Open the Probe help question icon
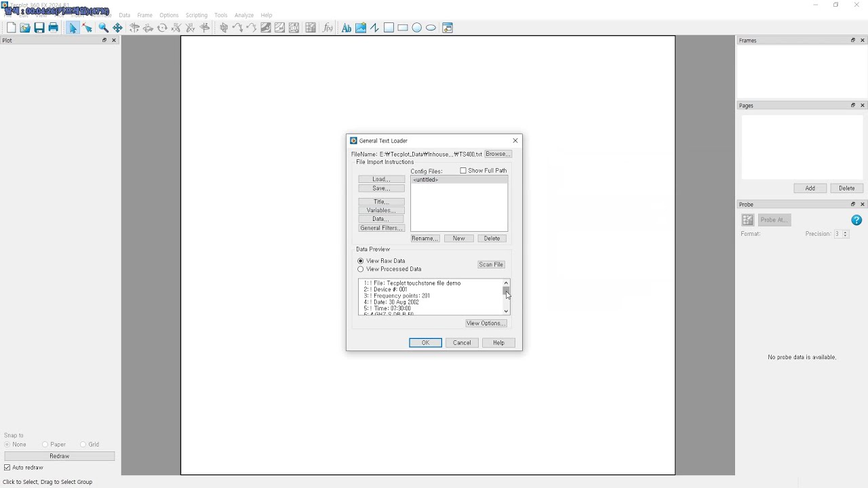Image resolution: width=868 pixels, height=488 pixels. coord(856,220)
